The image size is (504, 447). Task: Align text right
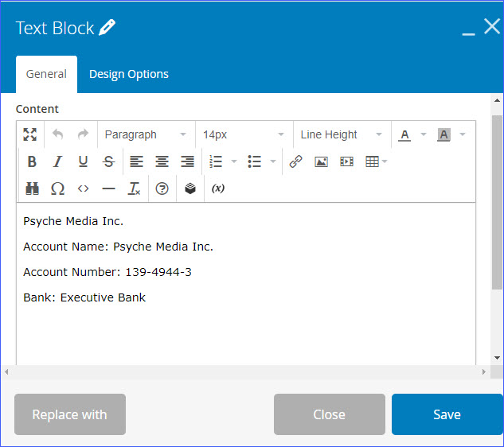click(x=187, y=161)
